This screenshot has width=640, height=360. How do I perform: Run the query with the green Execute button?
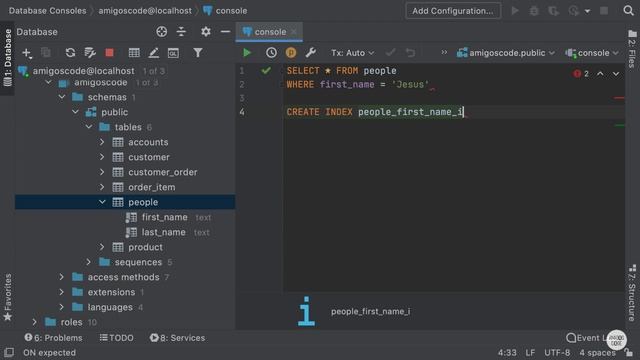coord(247,53)
